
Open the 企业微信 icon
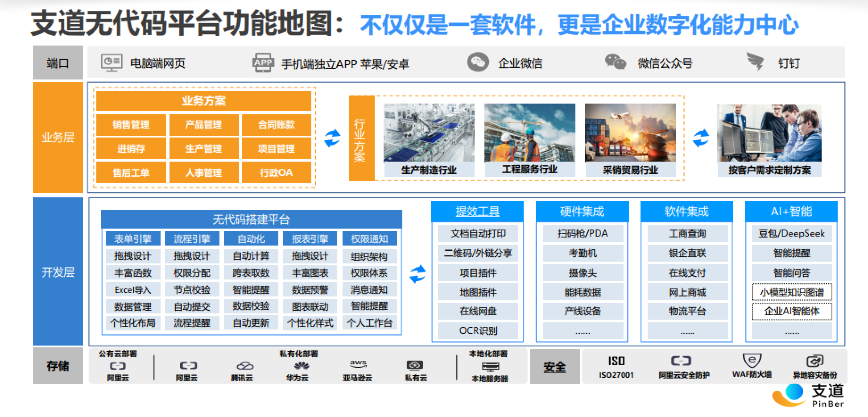click(x=479, y=63)
